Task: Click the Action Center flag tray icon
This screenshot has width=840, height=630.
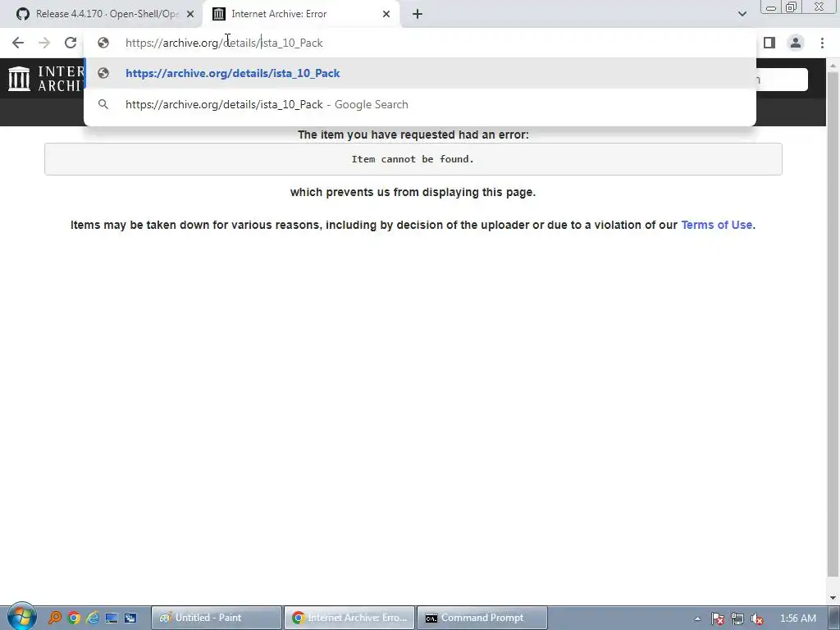Action: 718,619
